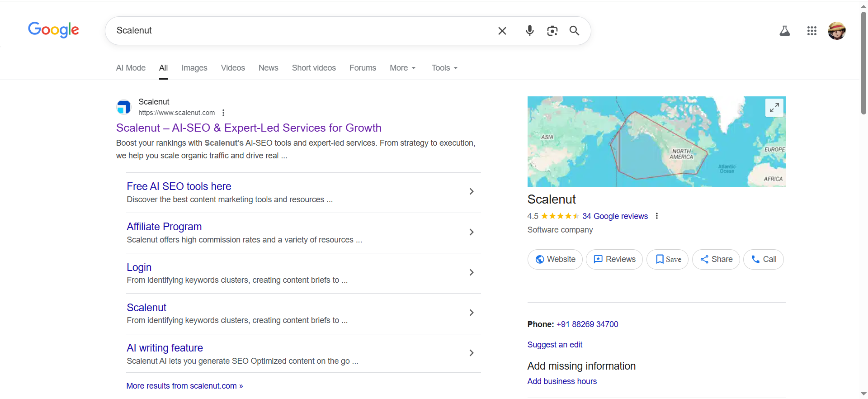Image resolution: width=868 pixels, height=399 pixels.
Task: Expand the More dropdown
Action: 403,68
